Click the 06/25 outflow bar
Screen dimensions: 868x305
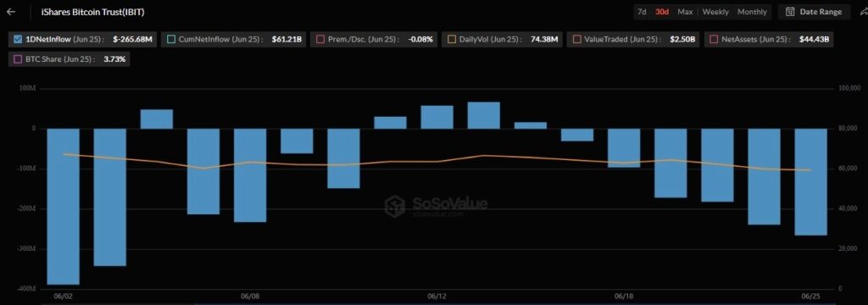pyautogui.click(x=811, y=181)
